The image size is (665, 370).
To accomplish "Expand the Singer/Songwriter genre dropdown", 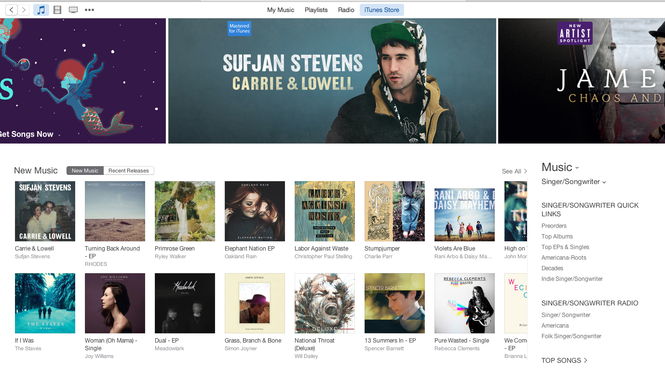I will 573,182.
